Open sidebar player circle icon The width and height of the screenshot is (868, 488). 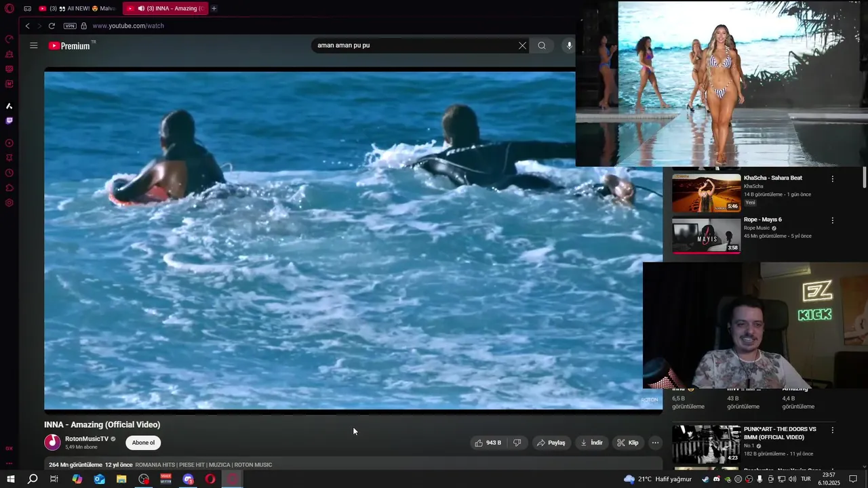click(x=9, y=143)
